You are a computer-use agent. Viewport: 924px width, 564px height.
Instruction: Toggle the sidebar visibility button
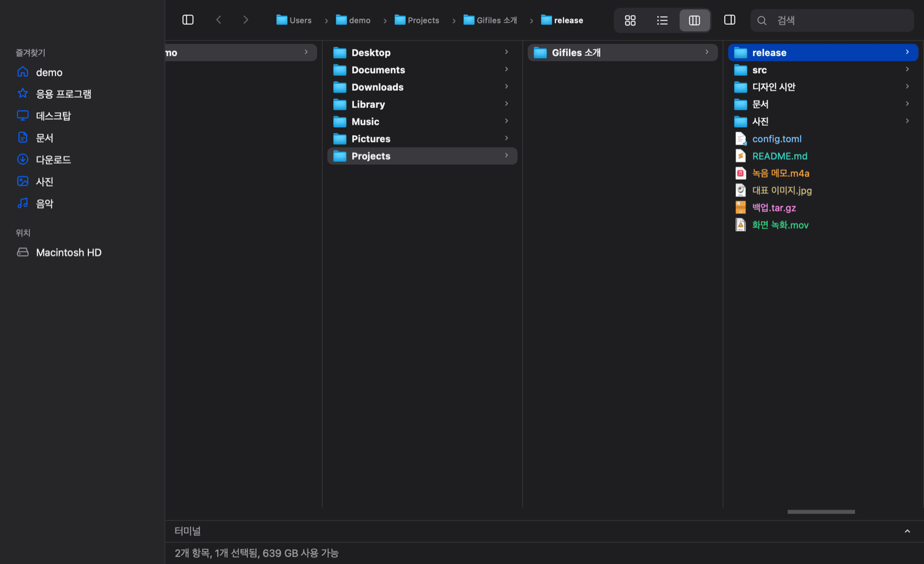click(188, 20)
